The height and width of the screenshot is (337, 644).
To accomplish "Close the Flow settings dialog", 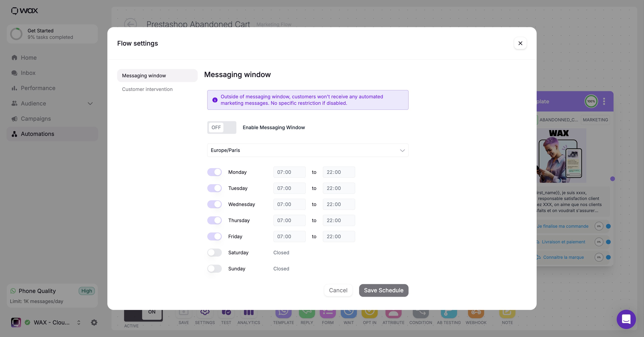I will point(520,43).
